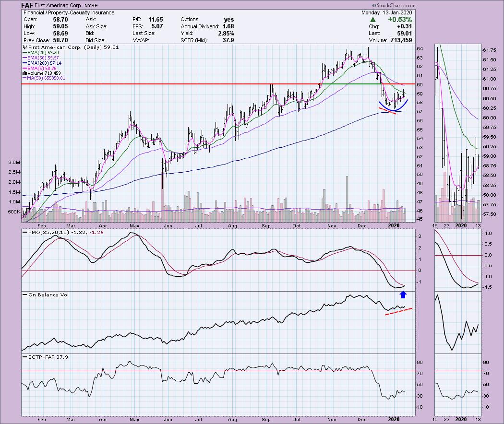Click the Prev Close label
Screen dimensions: 504x424
(36, 40)
